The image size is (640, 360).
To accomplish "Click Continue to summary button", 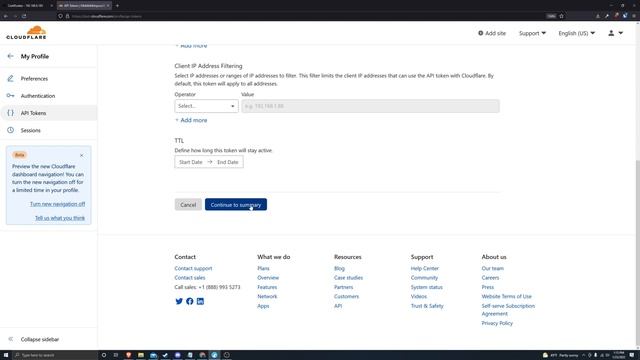I will 236,204.
